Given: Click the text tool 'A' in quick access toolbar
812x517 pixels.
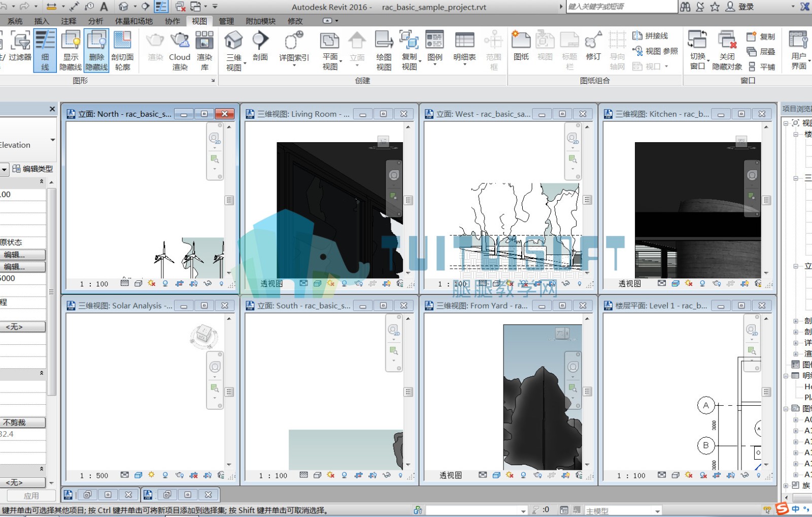Looking at the screenshot, I should click(104, 7).
